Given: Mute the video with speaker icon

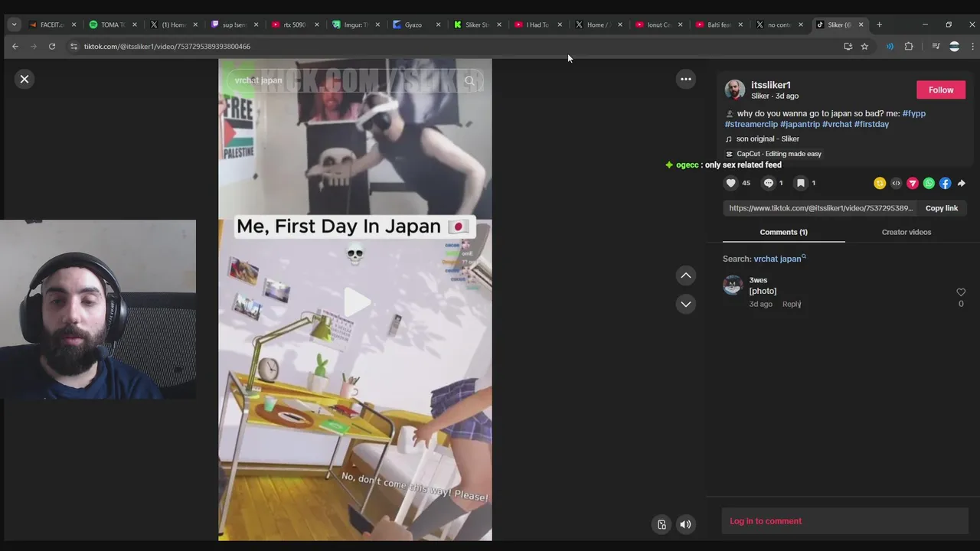Looking at the screenshot, I should (686, 524).
